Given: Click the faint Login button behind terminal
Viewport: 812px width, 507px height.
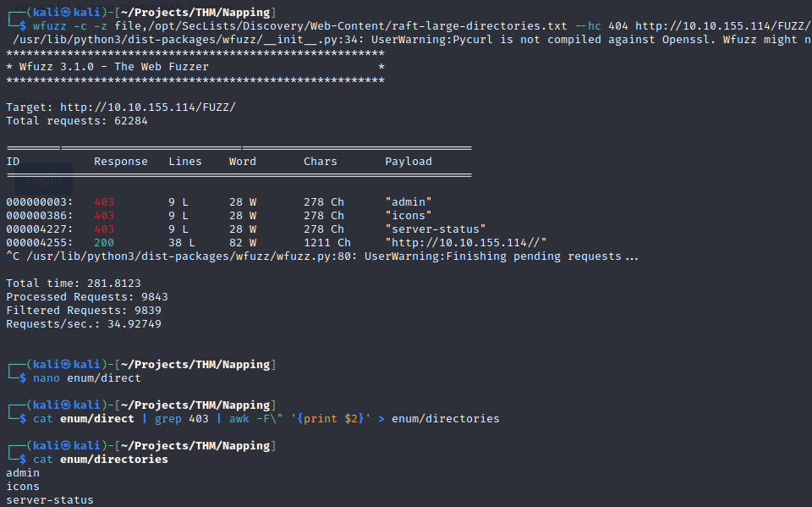Looking at the screenshot, I should click(42, 179).
